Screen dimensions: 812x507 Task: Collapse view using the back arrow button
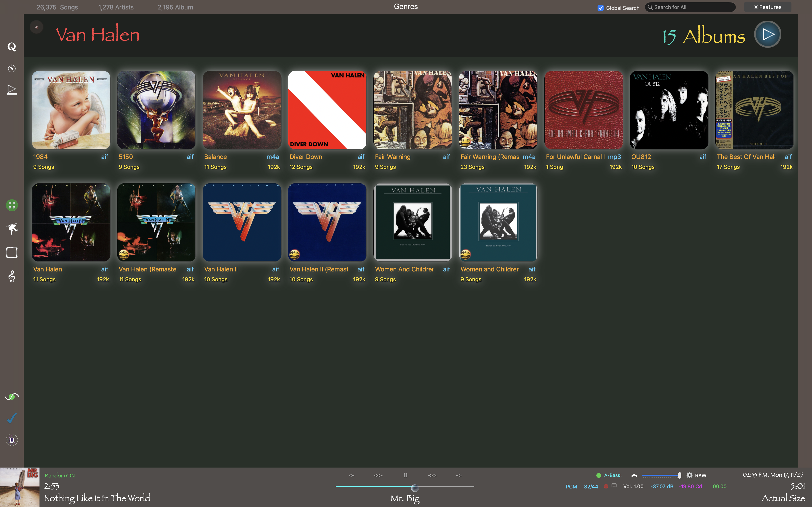[36, 27]
